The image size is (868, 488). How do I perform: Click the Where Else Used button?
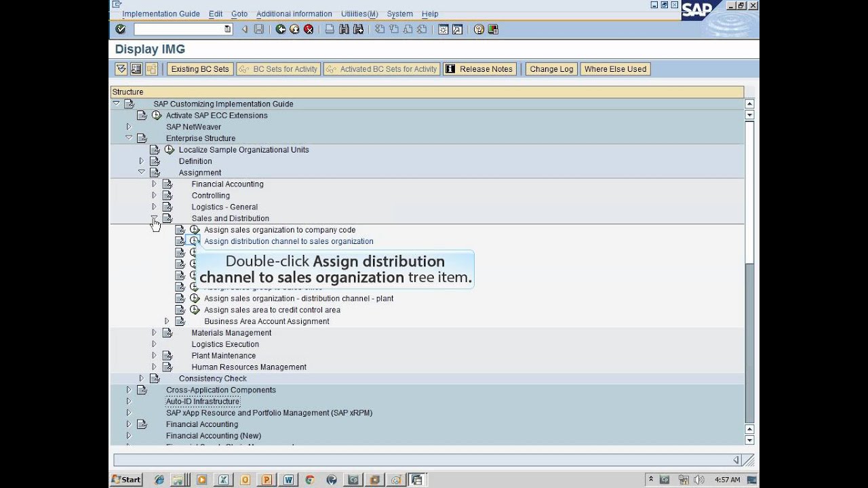coord(615,69)
